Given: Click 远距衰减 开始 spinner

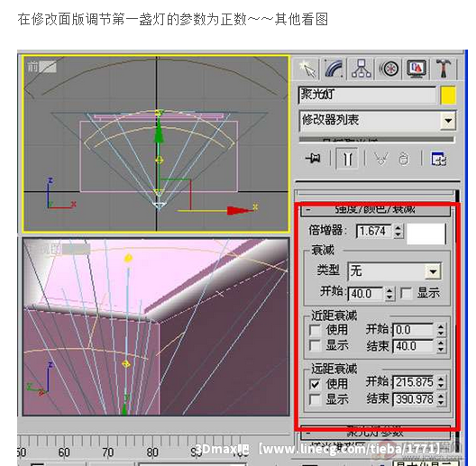Looking at the screenshot, I should 441,382.
